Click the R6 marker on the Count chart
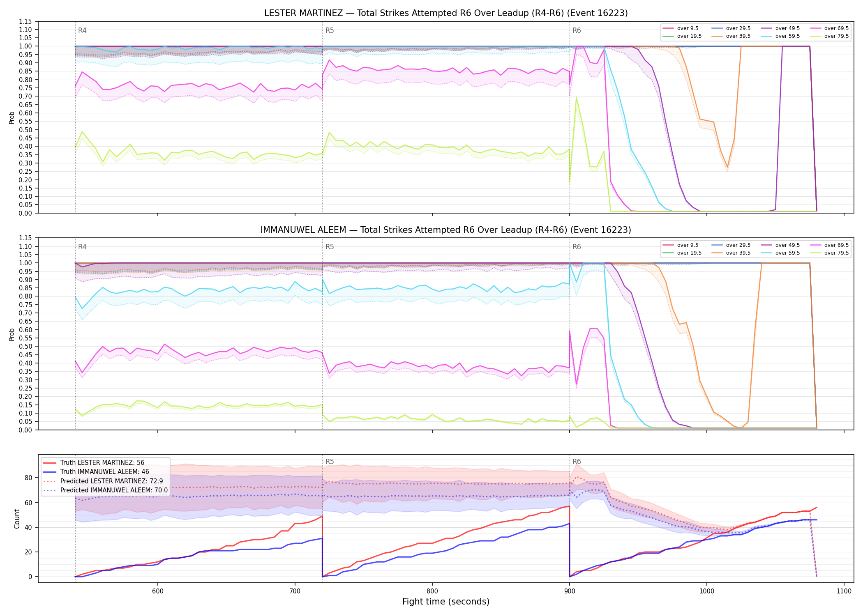The height and width of the screenshot is (616, 863). point(577,462)
